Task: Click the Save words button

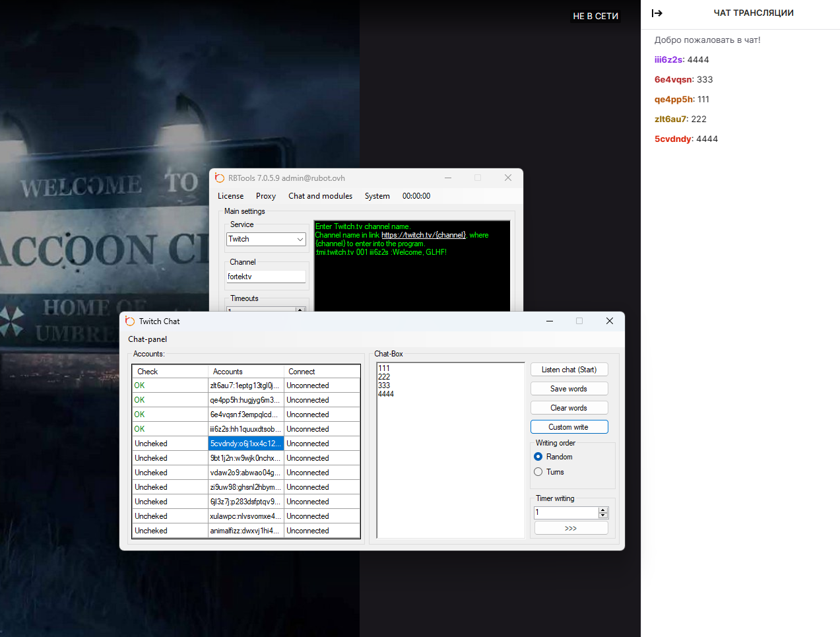Action: click(569, 389)
